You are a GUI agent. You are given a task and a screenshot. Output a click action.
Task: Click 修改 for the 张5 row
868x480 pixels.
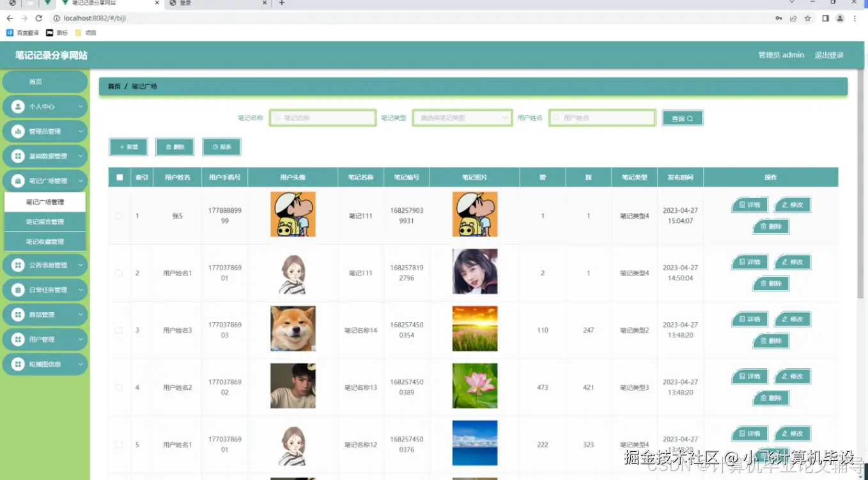coord(793,205)
